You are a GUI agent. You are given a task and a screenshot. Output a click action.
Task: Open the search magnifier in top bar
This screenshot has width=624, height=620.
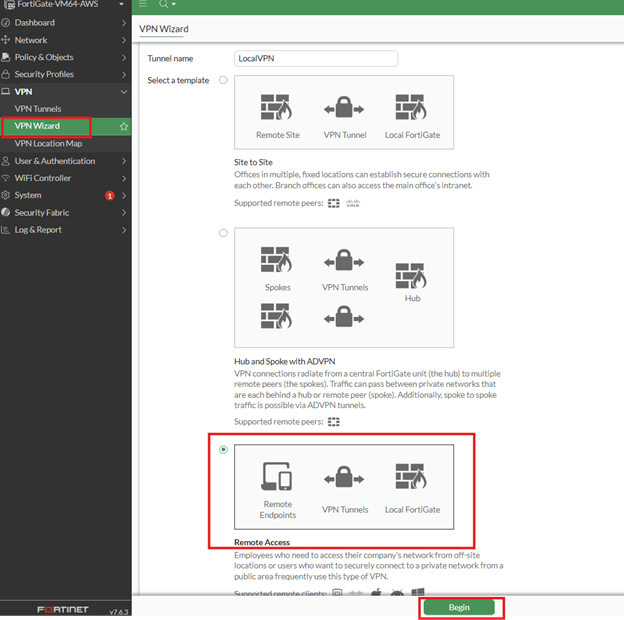[163, 4]
